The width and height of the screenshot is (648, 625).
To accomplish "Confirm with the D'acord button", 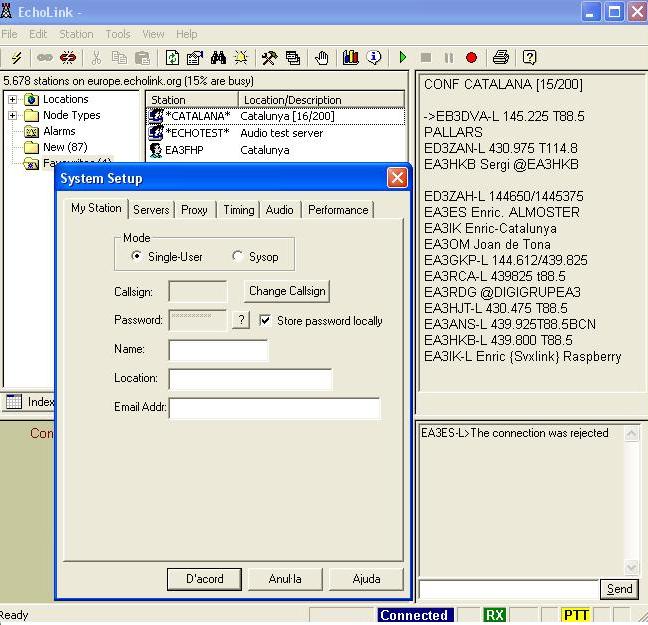I will tap(204, 579).
